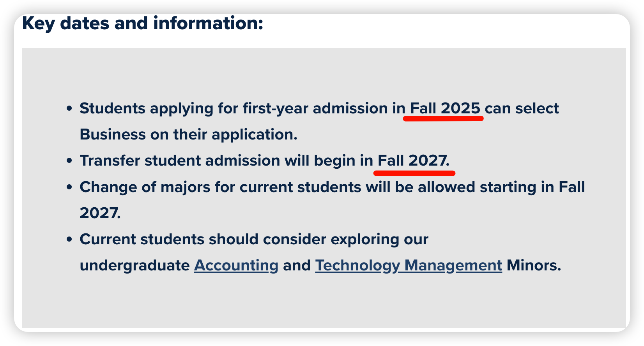The image size is (644, 346).
Task: Click the 'Key dates and information:' heading
Action: pyautogui.click(x=143, y=23)
